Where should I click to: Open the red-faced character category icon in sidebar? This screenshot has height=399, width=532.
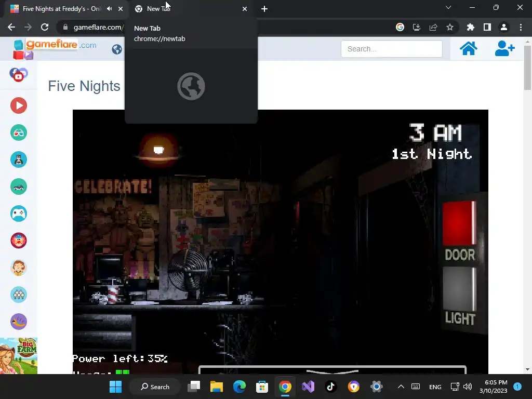point(19,241)
